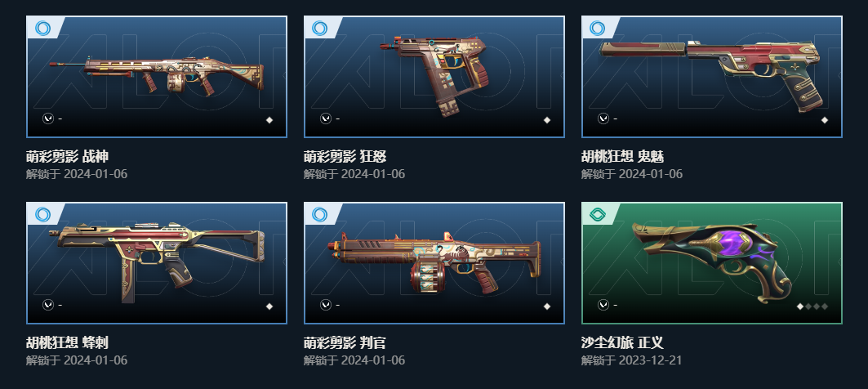Open the 萌彩剪影 判官 shotgun skin image

(434, 262)
